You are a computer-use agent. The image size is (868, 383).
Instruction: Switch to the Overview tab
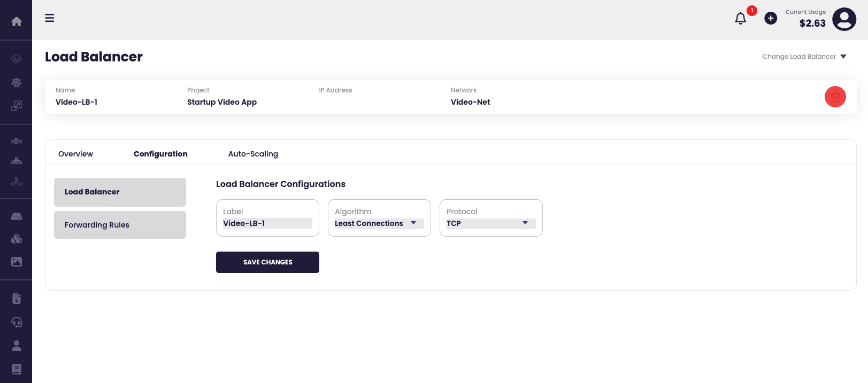tap(75, 154)
